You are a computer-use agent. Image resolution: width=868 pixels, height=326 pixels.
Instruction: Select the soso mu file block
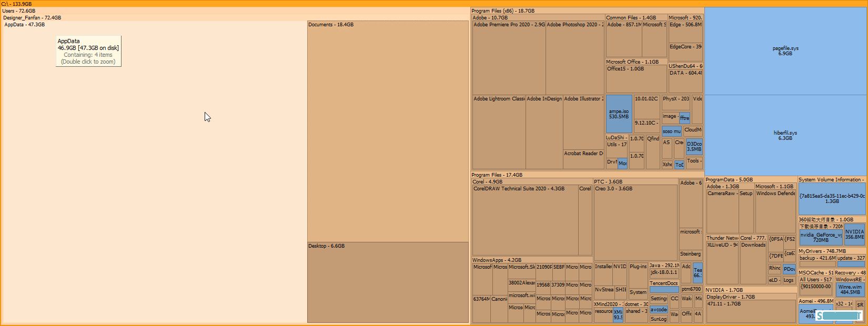(671, 131)
